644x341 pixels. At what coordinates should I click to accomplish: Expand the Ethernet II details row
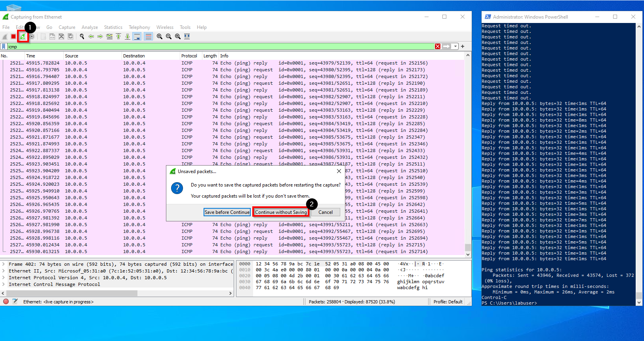click(x=4, y=271)
